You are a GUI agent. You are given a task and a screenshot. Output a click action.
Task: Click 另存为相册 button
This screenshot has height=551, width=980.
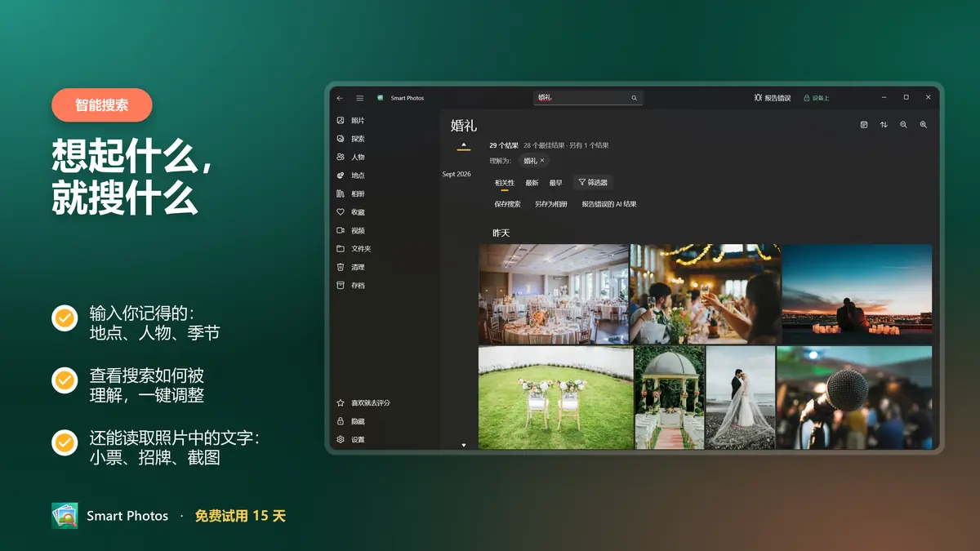point(551,204)
